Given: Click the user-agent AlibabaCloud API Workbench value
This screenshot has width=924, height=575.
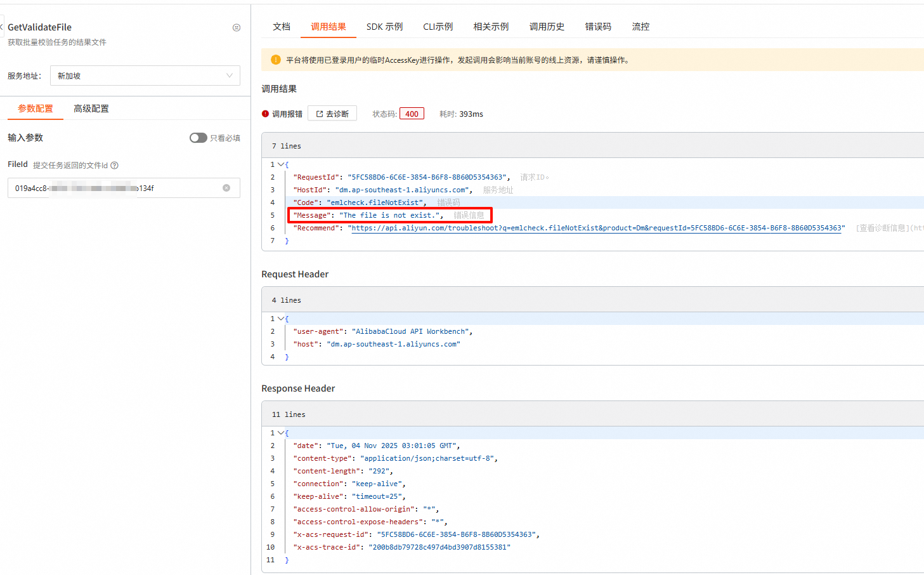Looking at the screenshot, I should pos(410,331).
